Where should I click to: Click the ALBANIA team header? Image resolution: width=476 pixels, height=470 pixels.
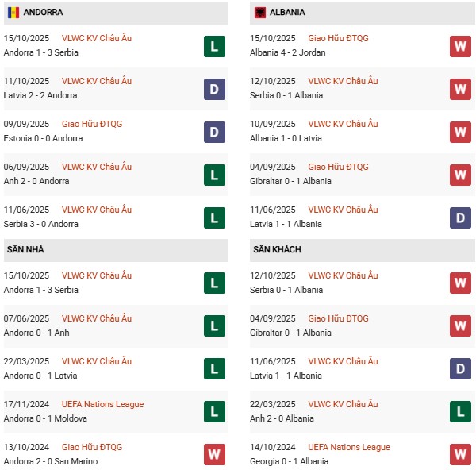(x=287, y=13)
